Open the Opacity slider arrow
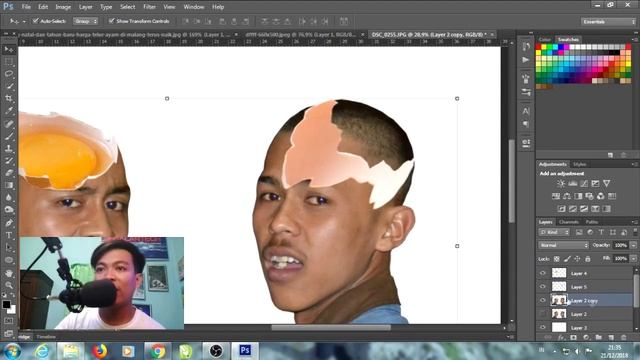The width and height of the screenshot is (640, 360). [633, 245]
